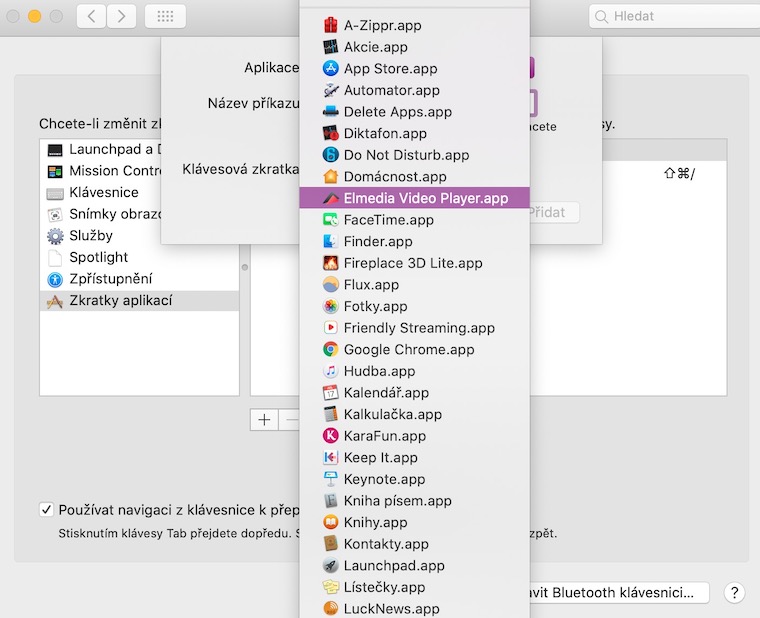Image resolution: width=760 pixels, height=618 pixels.
Task: Click the Fotky.app flower icon
Action: 331,306
